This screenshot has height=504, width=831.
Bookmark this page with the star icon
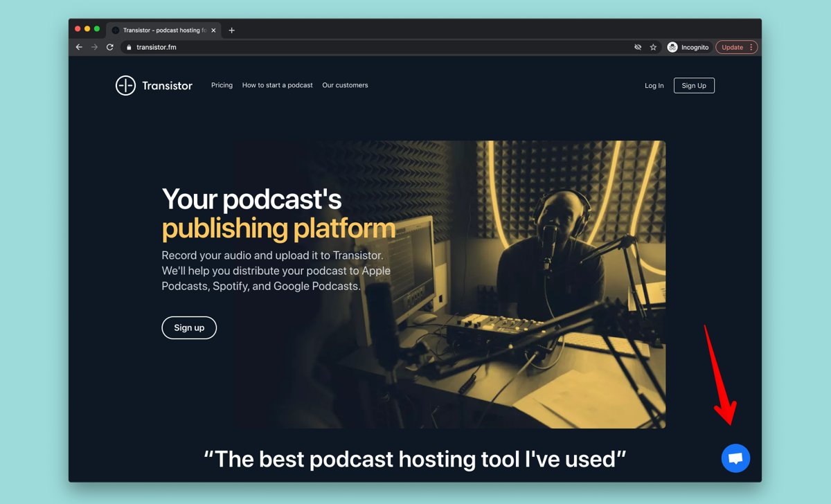[653, 47]
